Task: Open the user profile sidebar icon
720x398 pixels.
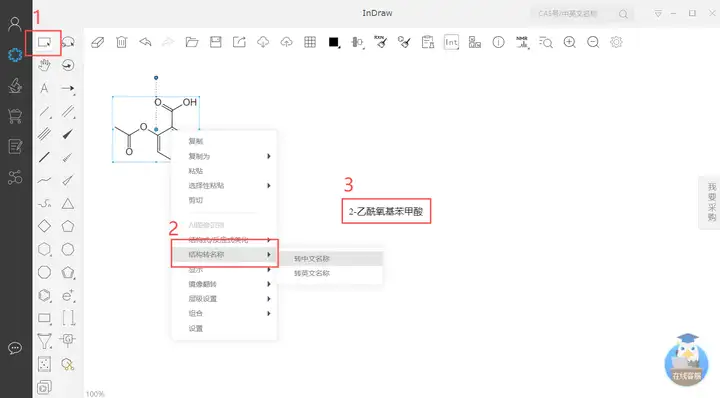Action: (x=15, y=24)
